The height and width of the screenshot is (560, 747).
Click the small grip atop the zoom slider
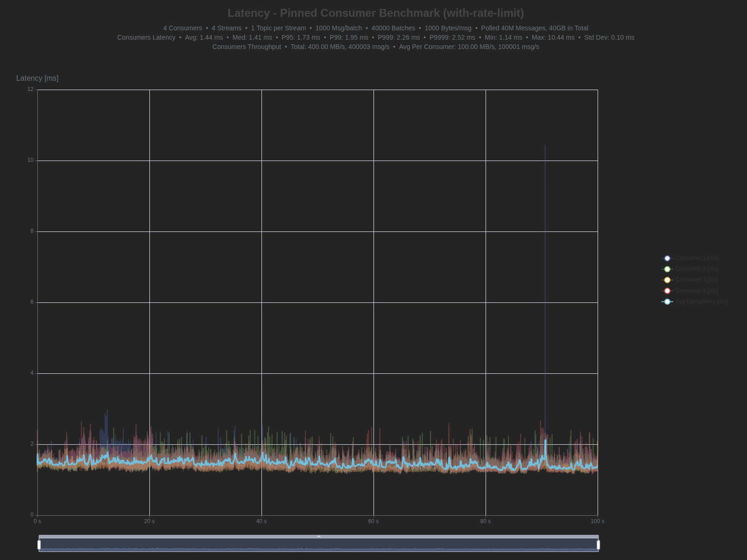(319, 537)
